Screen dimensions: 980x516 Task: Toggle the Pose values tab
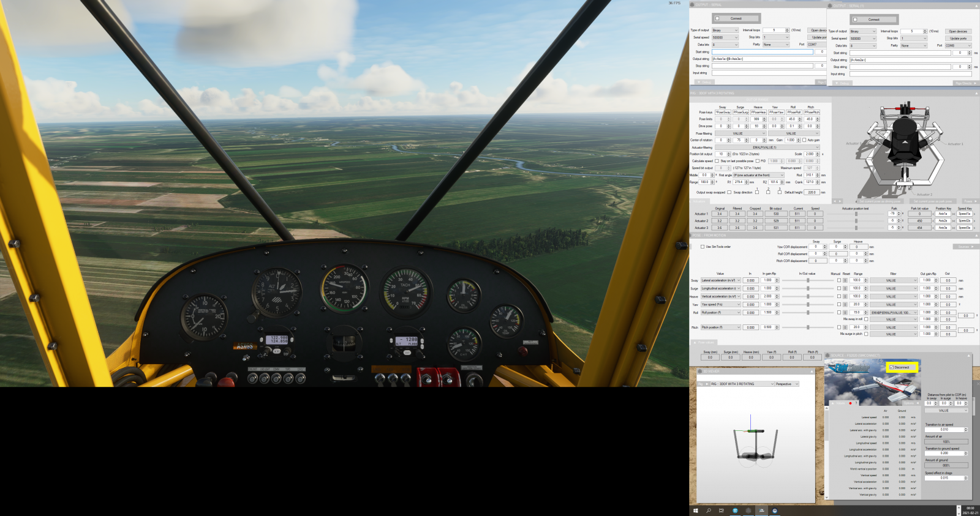[x=704, y=342]
